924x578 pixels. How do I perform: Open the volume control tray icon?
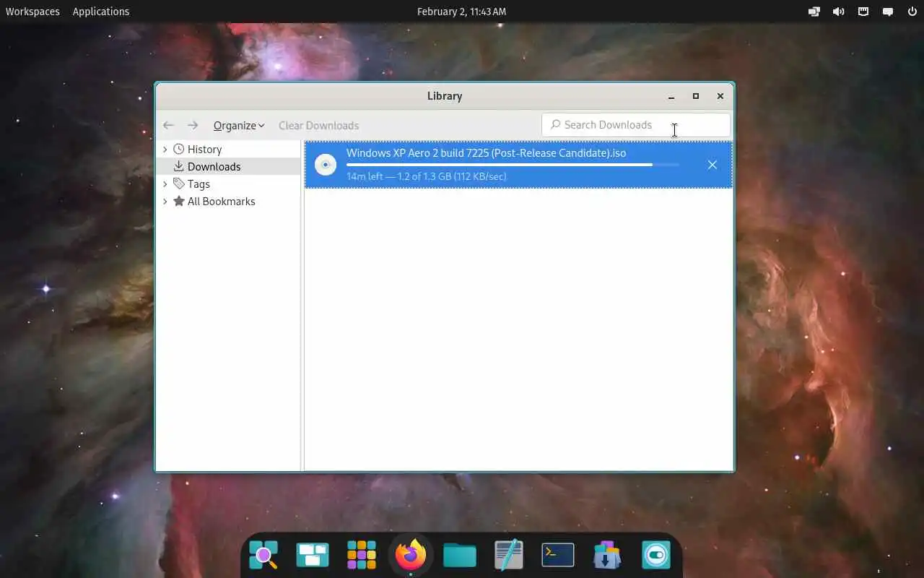tap(838, 12)
